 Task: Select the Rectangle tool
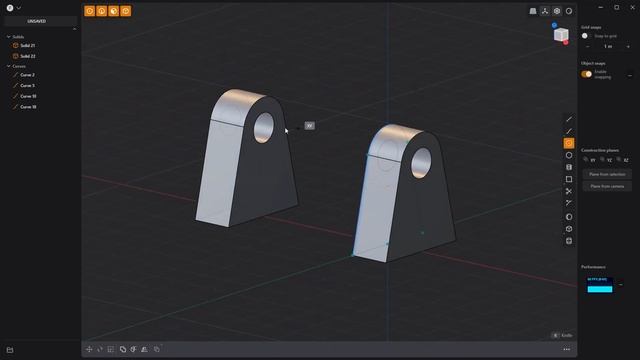(x=569, y=179)
